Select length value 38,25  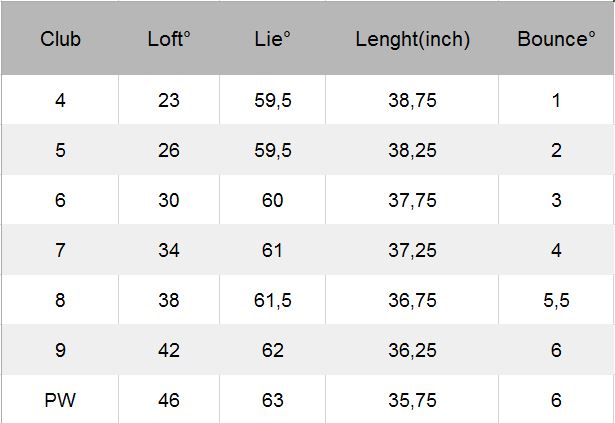[x=412, y=150]
